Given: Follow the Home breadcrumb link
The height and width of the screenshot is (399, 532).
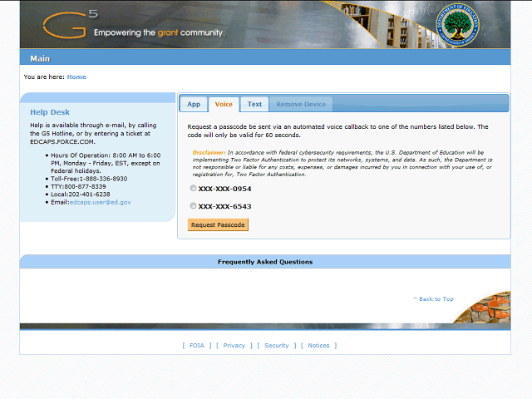Looking at the screenshot, I should (76, 77).
